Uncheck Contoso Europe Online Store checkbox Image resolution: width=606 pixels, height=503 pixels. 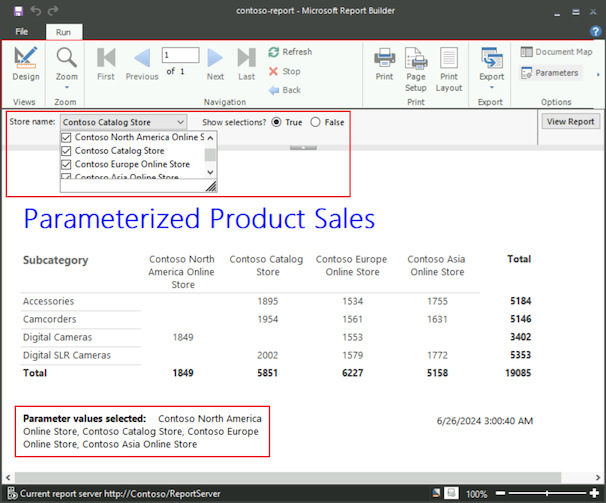(x=67, y=164)
